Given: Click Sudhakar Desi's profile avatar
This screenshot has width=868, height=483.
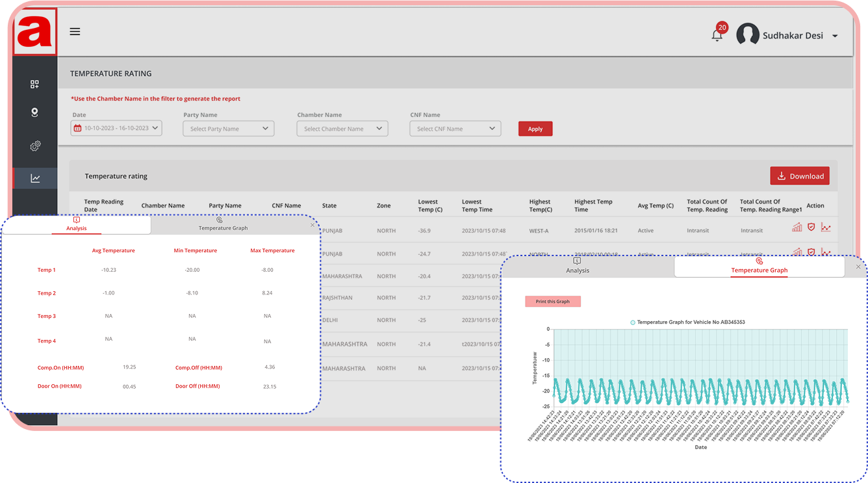Looking at the screenshot, I should [x=748, y=35].
